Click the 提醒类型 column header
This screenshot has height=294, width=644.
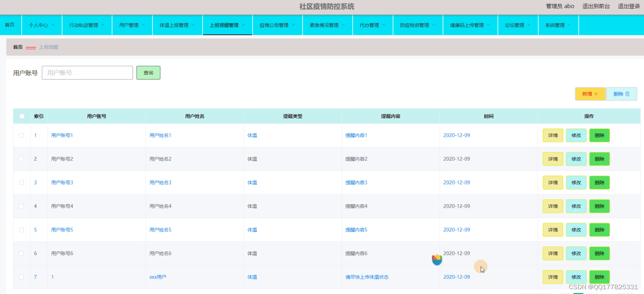[293, 116]
